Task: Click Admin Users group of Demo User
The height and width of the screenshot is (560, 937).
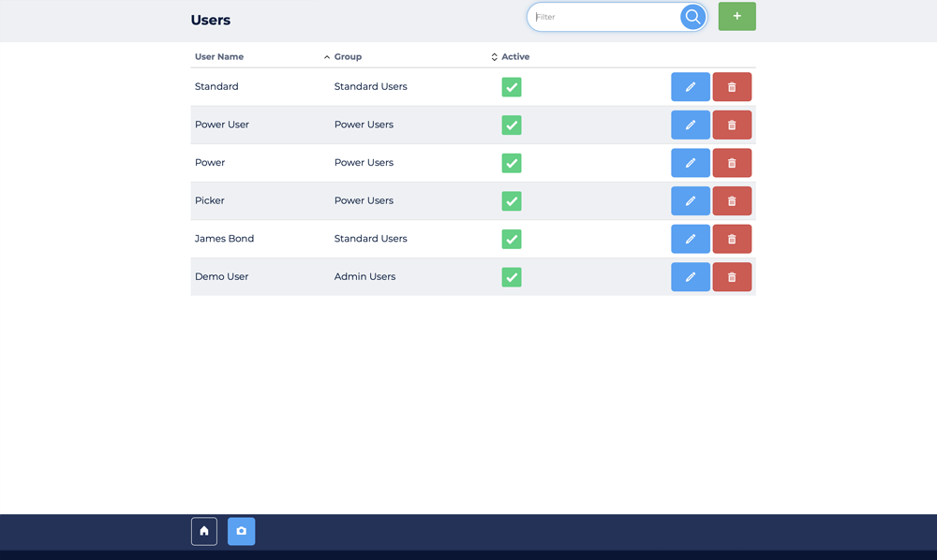Action: pos(364,276)
